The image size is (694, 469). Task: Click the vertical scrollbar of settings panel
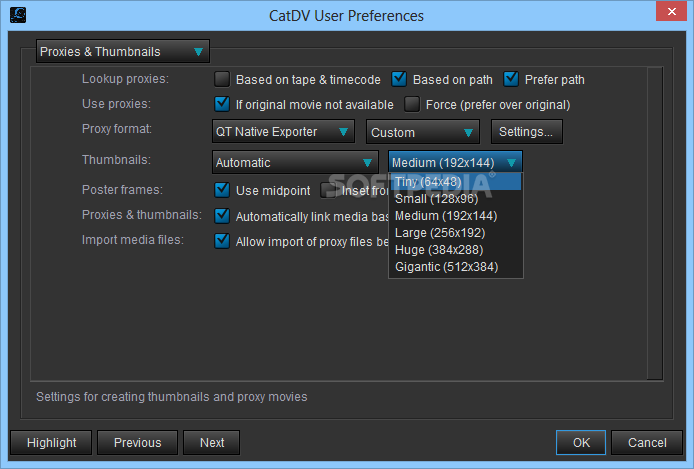655,223
